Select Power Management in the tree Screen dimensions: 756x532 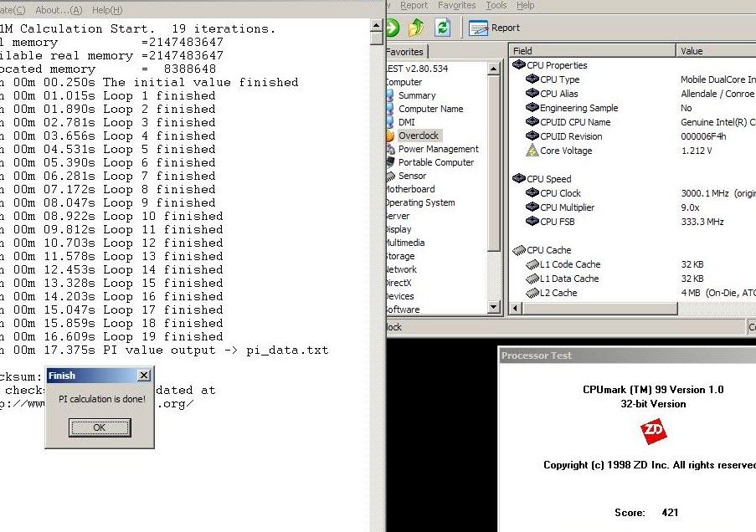[x=438, y=150]
